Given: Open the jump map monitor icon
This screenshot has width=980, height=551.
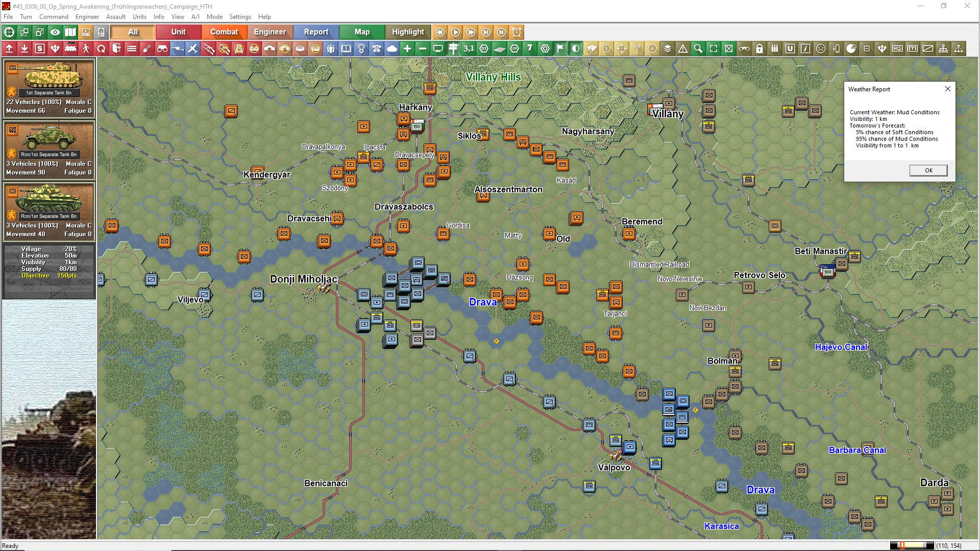Looking at the screenshot, I should [x=438, y=48].
